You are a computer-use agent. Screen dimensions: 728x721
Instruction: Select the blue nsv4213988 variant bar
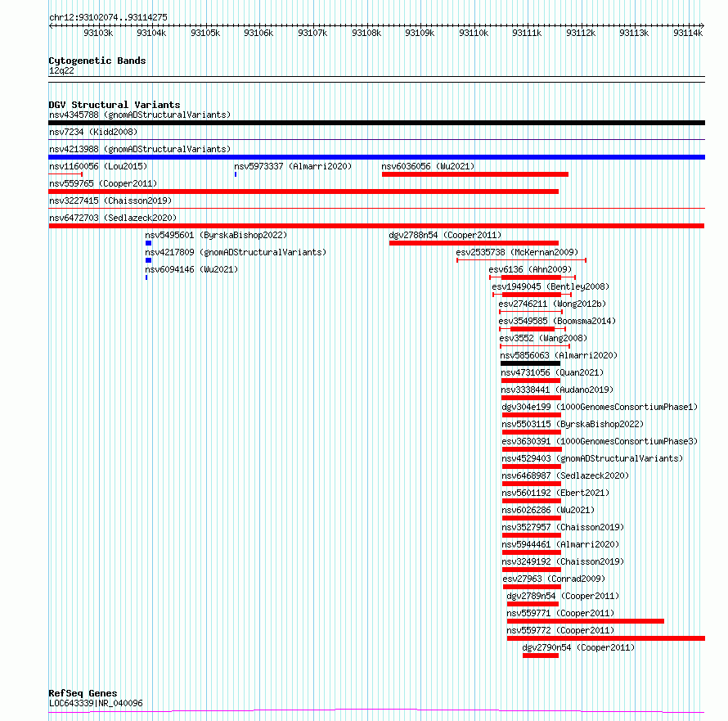(x=376, y=157)
